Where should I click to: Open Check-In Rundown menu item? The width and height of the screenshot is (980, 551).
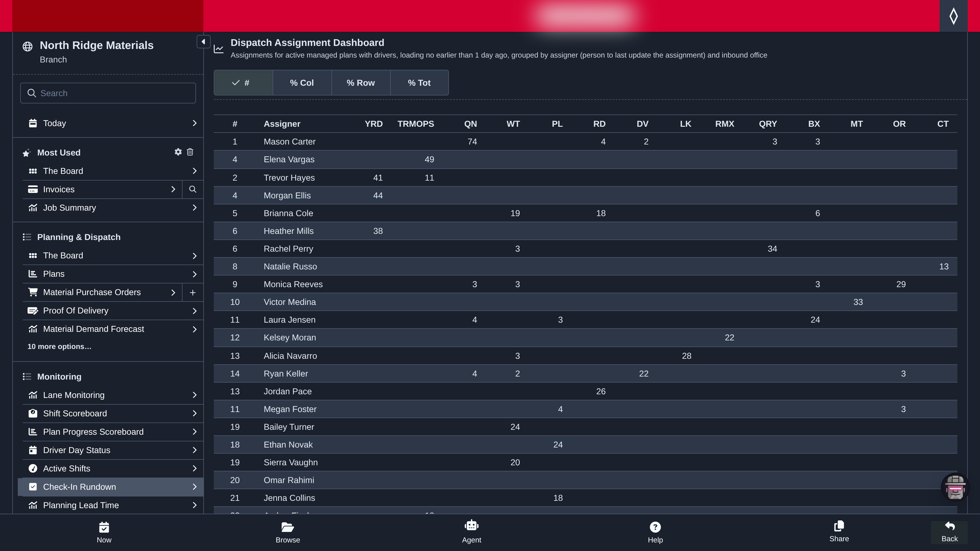tap(110, 487)
